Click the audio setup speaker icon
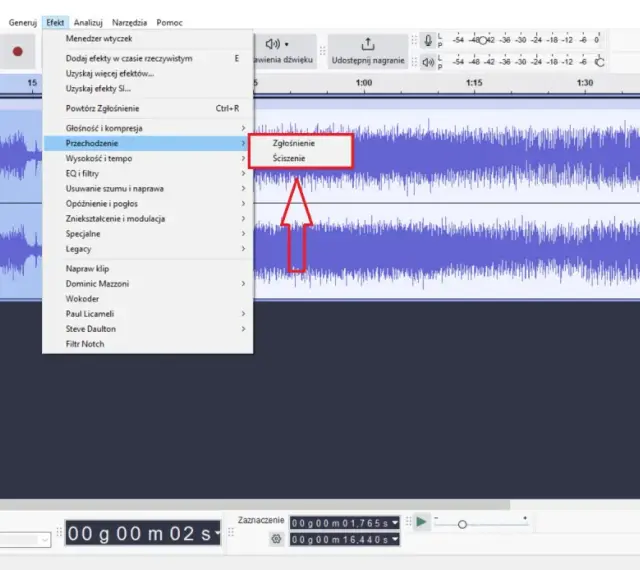640x570 pixels. 272,43
